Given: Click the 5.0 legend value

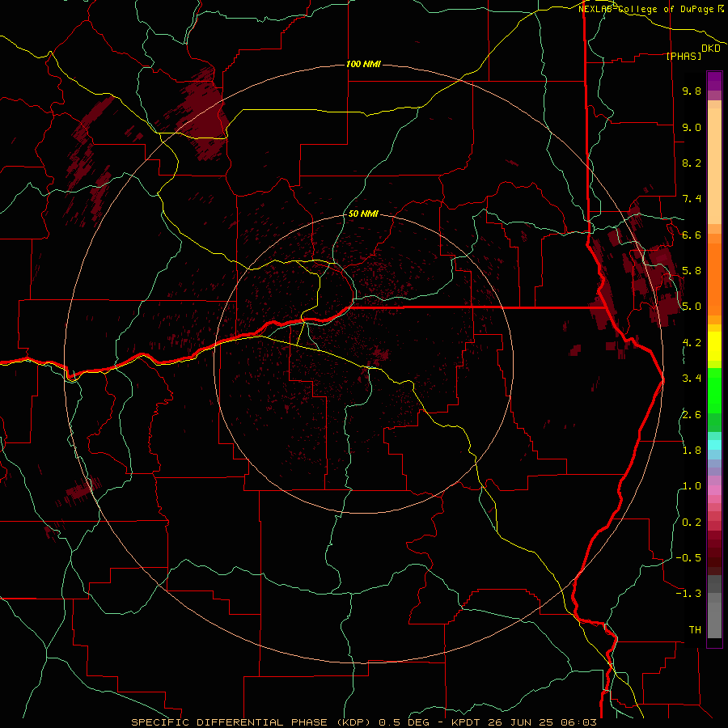Looking at the screenshot, I should tap(692, 307).
